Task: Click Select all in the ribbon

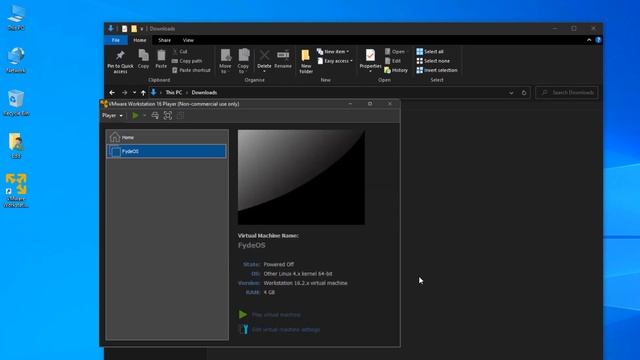Action: tap(430, 51)
